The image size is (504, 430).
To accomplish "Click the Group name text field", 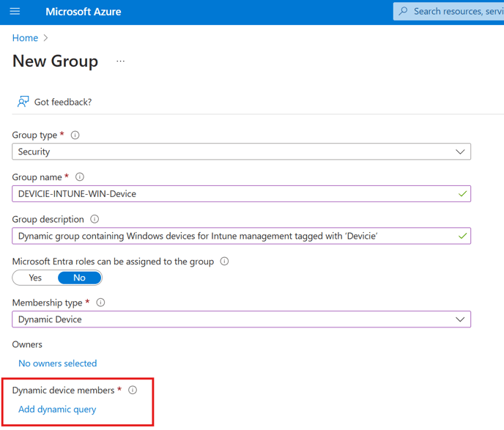I will 242,194.
